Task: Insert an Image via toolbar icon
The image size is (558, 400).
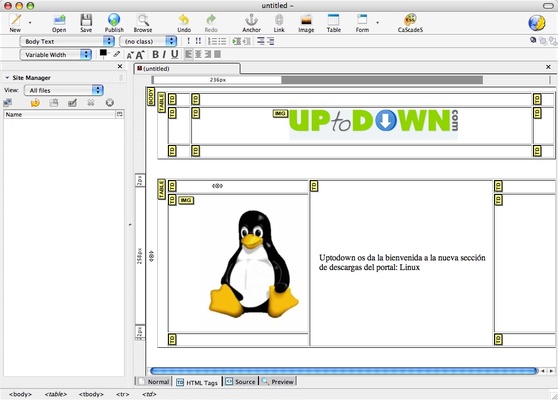Action: [306, 20]
